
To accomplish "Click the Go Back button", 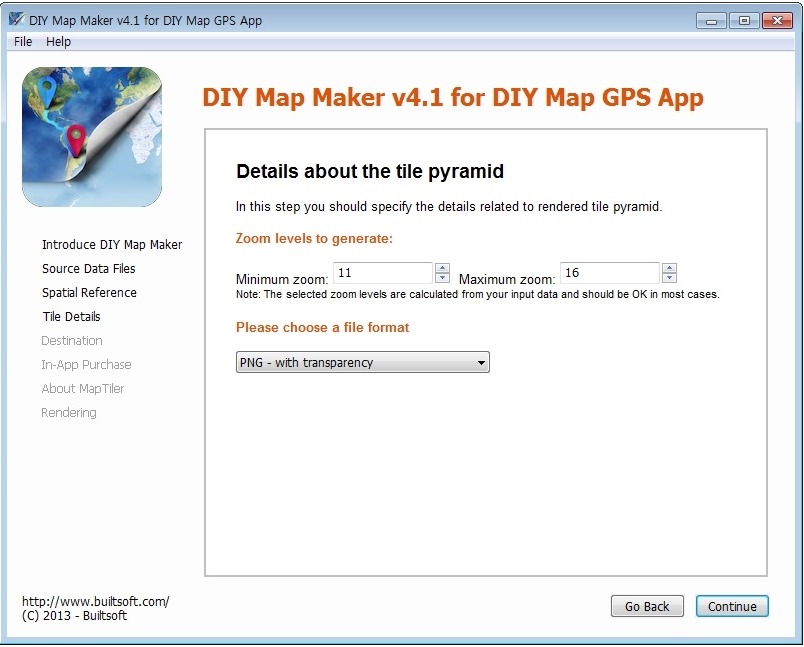I will coord(647,606).
